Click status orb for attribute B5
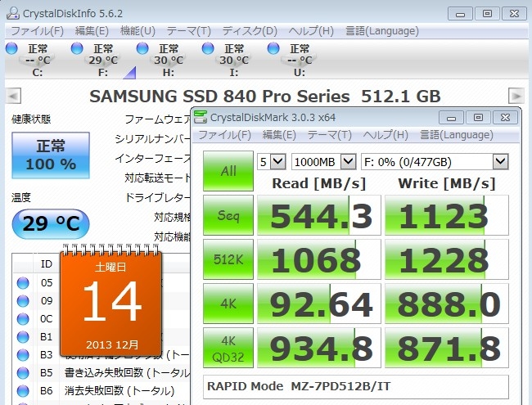The image size is (532, 405). tap(23, 372)
